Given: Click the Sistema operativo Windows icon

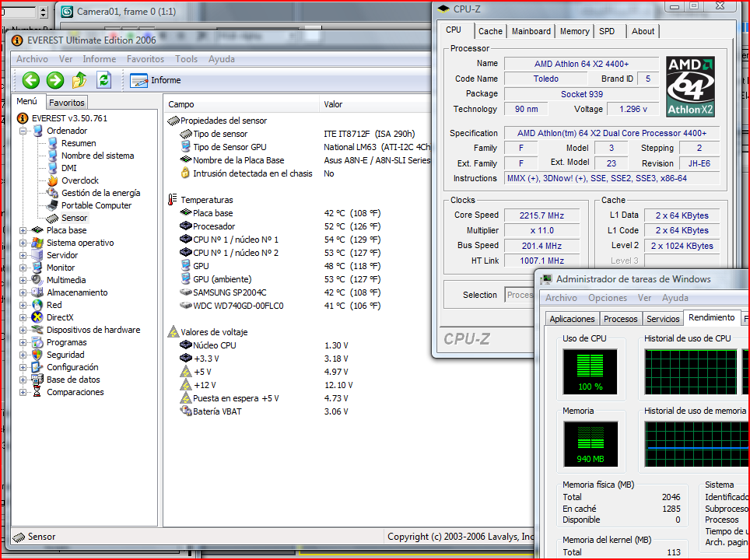Looking at the screenshot, I should coord(37,243).
